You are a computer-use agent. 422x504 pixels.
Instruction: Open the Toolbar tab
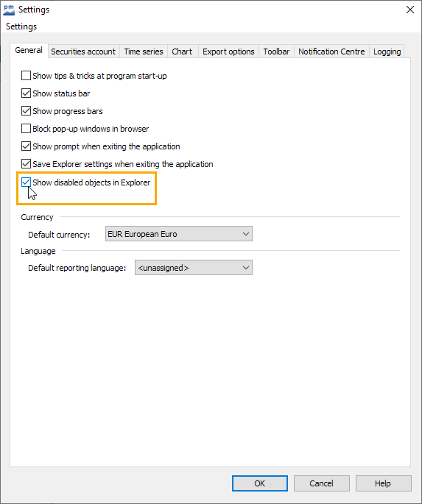(x=276, y=52)
